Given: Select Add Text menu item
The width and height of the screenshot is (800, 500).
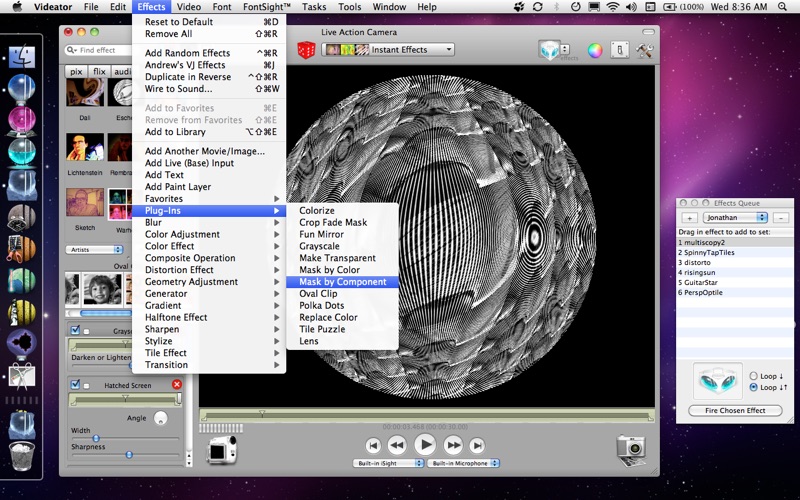Looking at the screenshot, I should (x=209, y=175).
